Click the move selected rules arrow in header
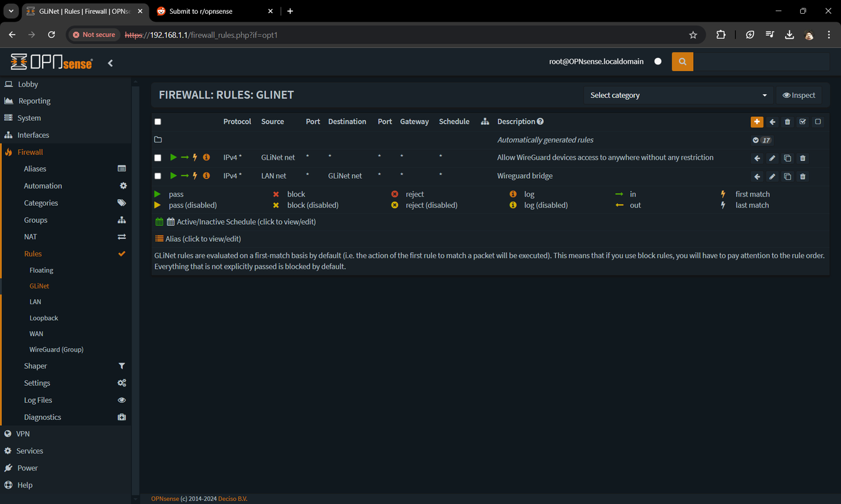 (x=772, y=122)
